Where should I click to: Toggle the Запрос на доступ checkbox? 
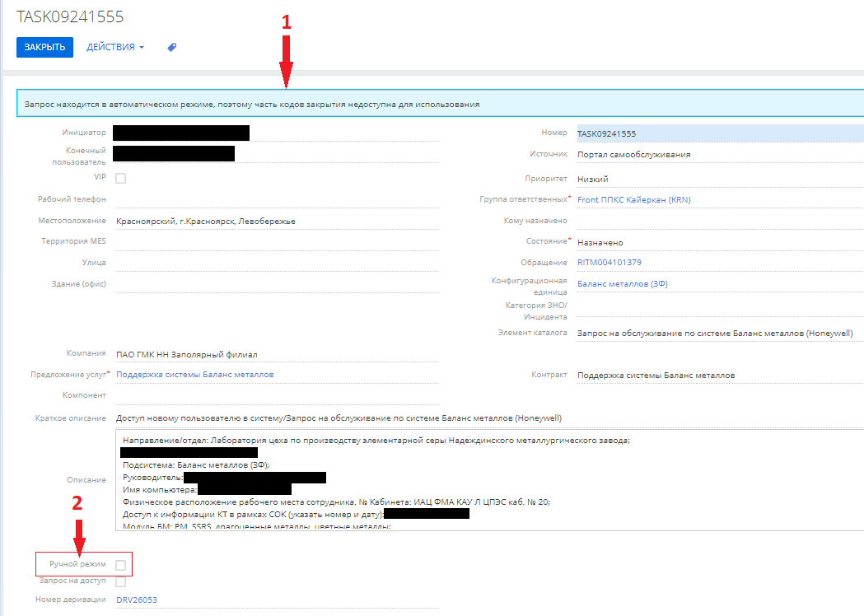click(121, 582)
